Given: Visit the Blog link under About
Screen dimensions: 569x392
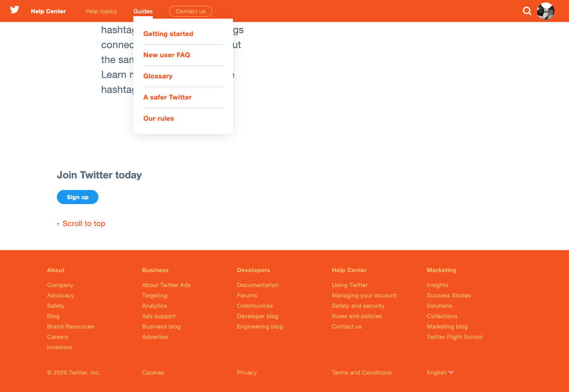Looking at the screenshot, I should pyautogui.click(x=53, y=316).
